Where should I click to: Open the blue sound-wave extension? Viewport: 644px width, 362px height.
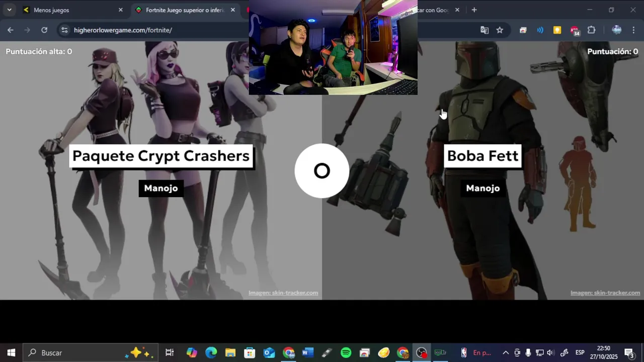point(540,30)
